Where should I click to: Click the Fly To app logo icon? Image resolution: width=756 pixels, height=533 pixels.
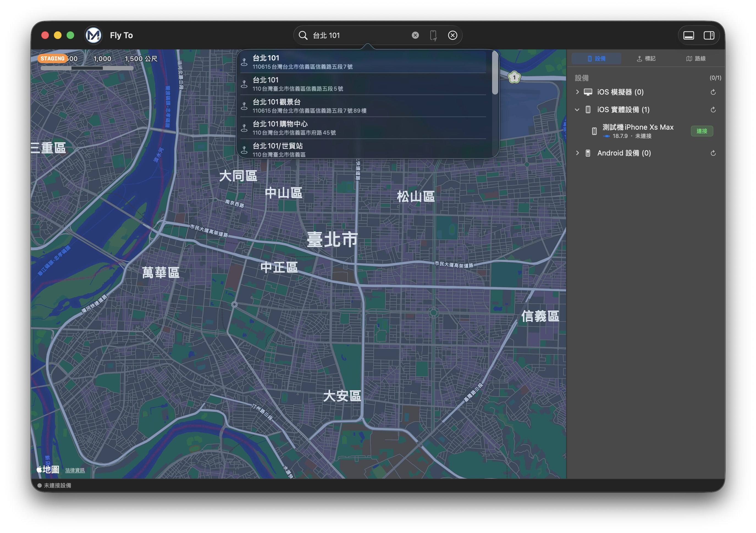click(x=93, y=35)
